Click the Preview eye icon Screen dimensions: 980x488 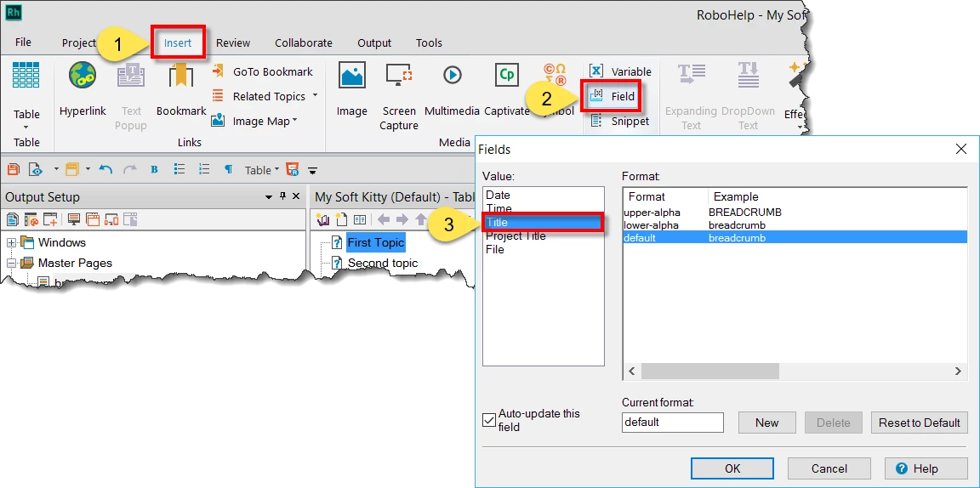point(37,169)
